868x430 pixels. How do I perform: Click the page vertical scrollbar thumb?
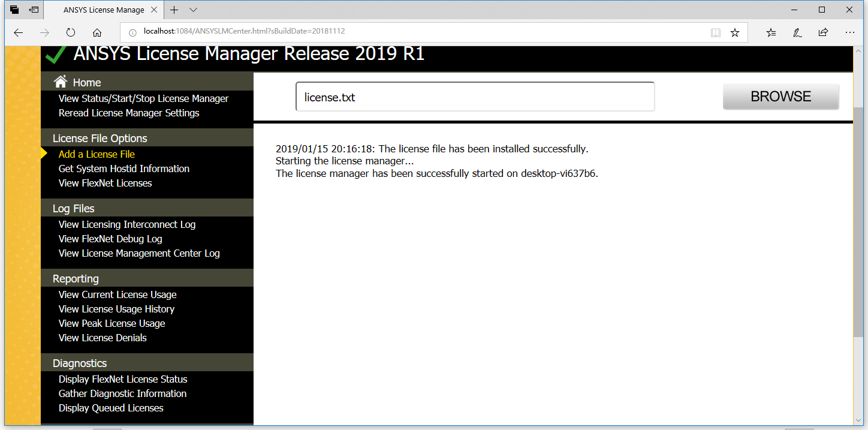click(x=858, y=222)
